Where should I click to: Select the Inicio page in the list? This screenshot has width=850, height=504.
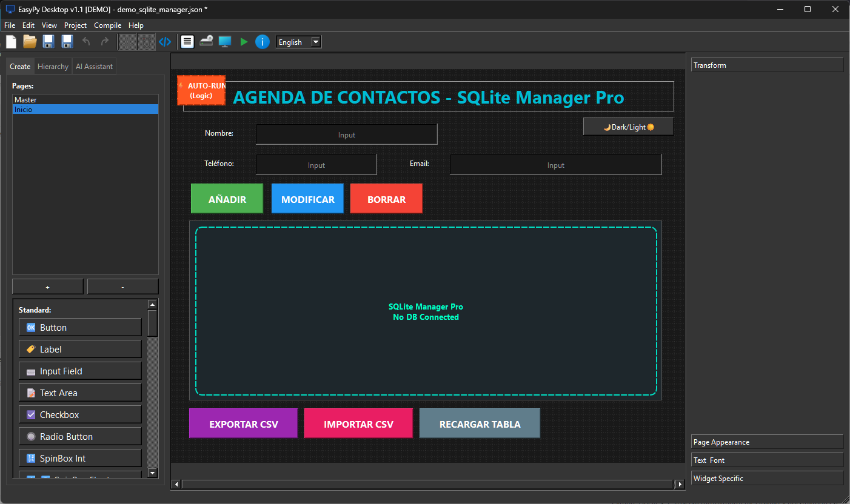tap(85, 110)
